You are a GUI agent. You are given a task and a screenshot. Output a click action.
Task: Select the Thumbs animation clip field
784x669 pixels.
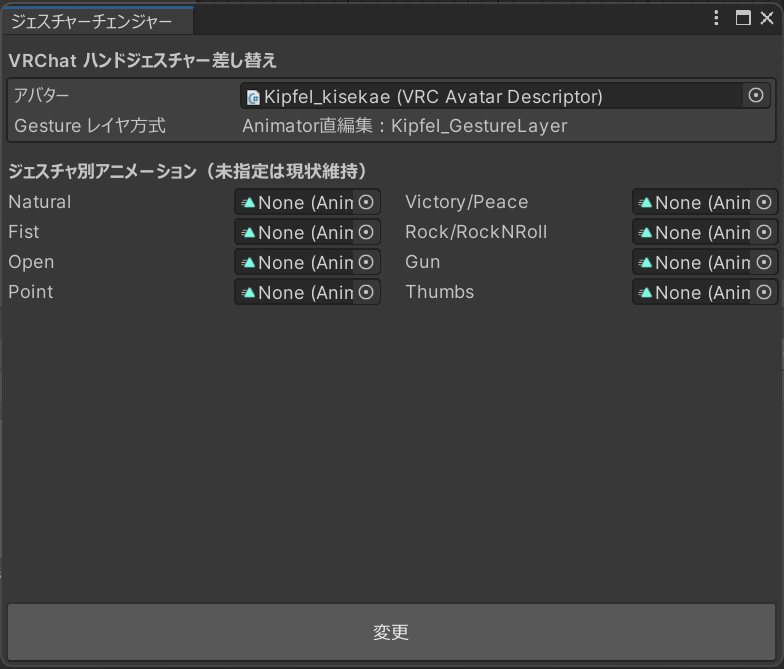pos(705,292)
